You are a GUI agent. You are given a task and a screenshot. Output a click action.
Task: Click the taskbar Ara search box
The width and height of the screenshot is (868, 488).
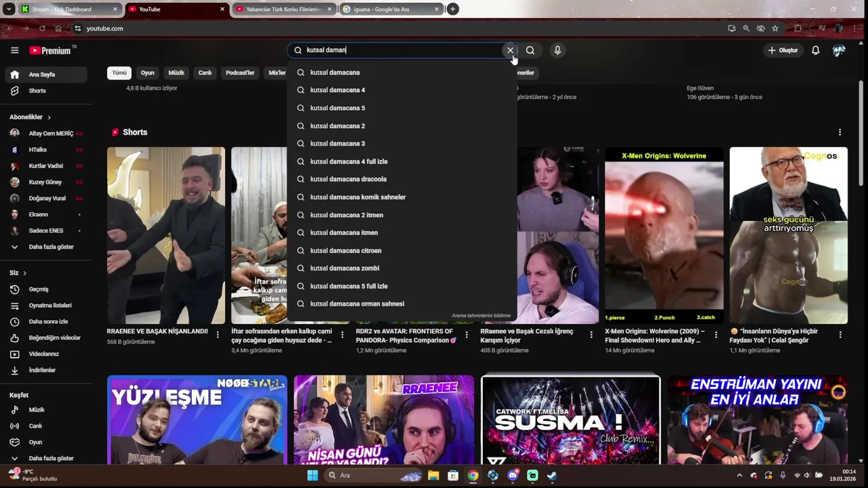coord(372,475)
